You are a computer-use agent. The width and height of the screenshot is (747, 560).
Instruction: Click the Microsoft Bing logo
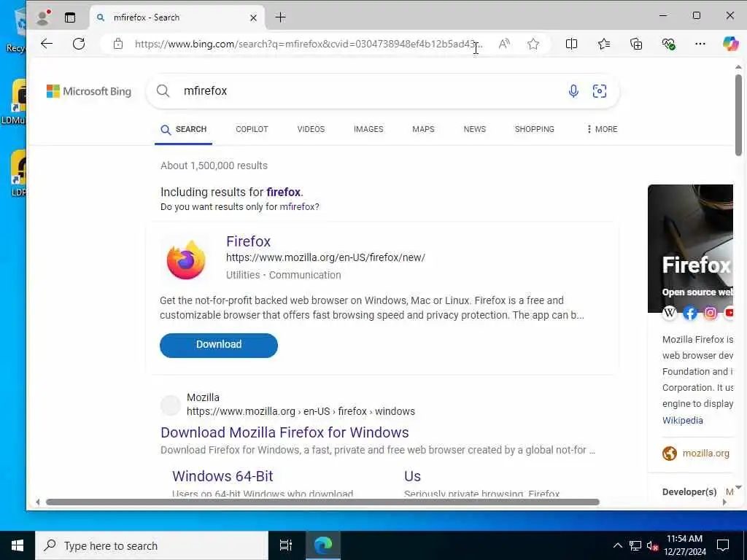88,91
